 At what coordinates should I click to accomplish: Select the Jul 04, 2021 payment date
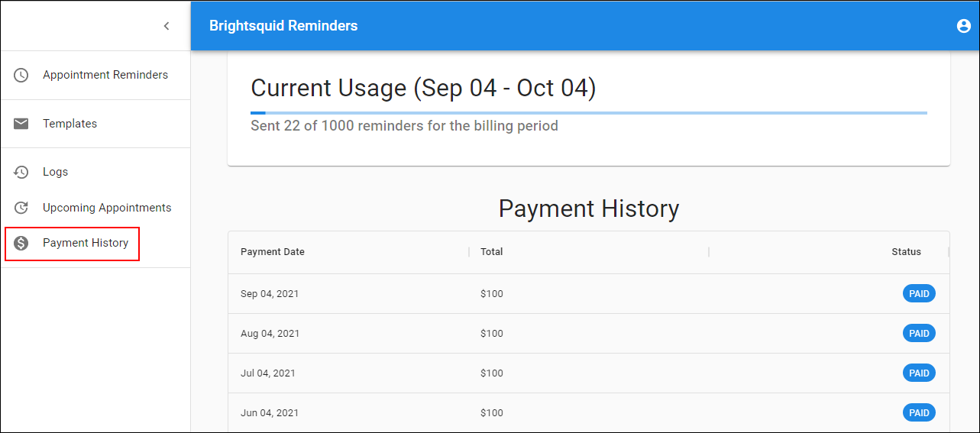point(268,373)
